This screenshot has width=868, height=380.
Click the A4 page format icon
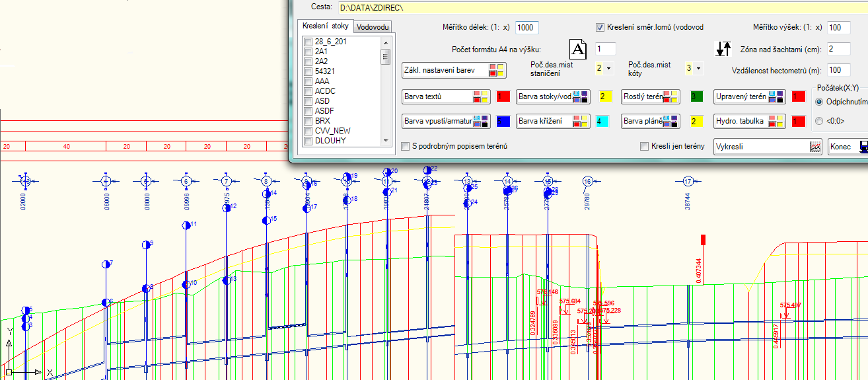[578, 49]
